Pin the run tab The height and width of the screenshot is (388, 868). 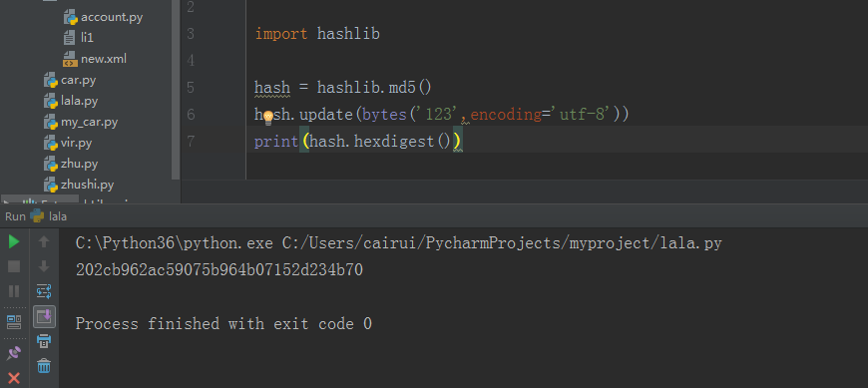pos(14,353)
